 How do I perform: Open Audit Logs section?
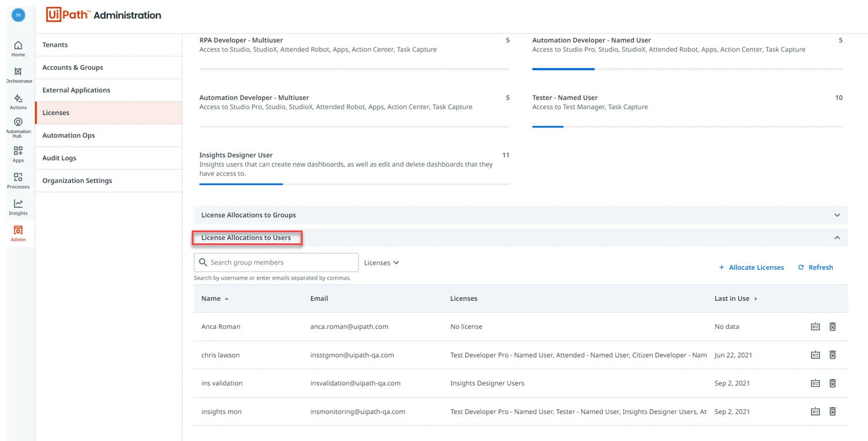pos(108,158)
